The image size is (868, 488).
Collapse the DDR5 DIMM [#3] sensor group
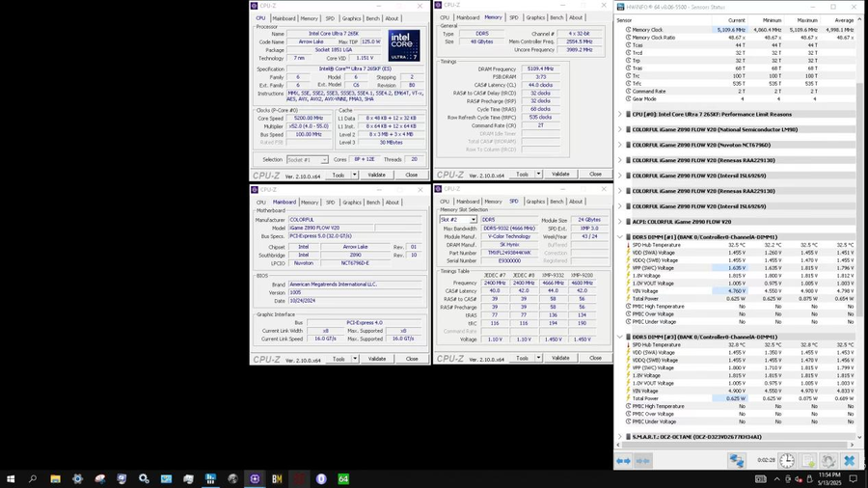click(620, 337)
